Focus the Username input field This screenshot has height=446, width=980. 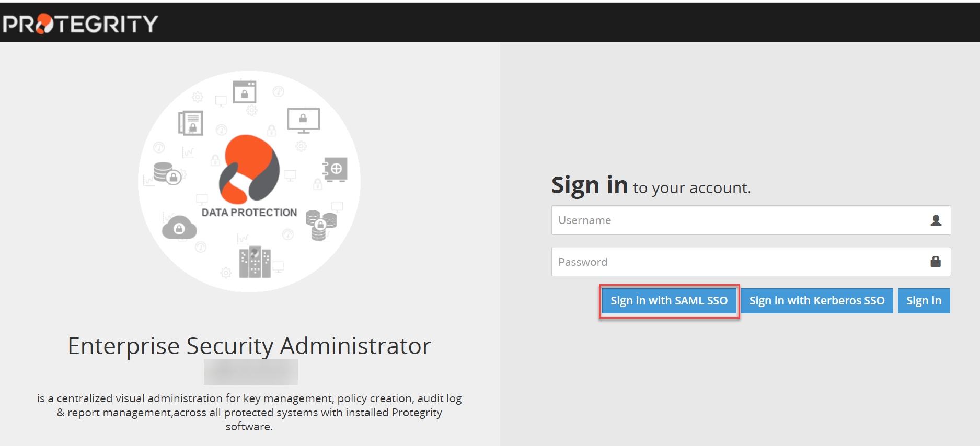[x=737, y=220]
